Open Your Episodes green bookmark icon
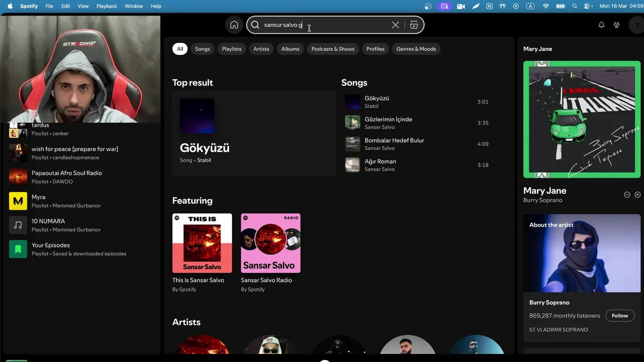The height and width of the screenshot is (362, 644). (x=18, y=249)
